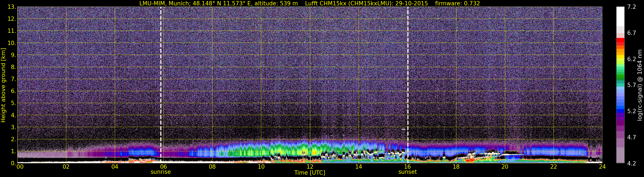Click time tick label '06'
The width and height of the screenshot is (644, 177).
164,167
